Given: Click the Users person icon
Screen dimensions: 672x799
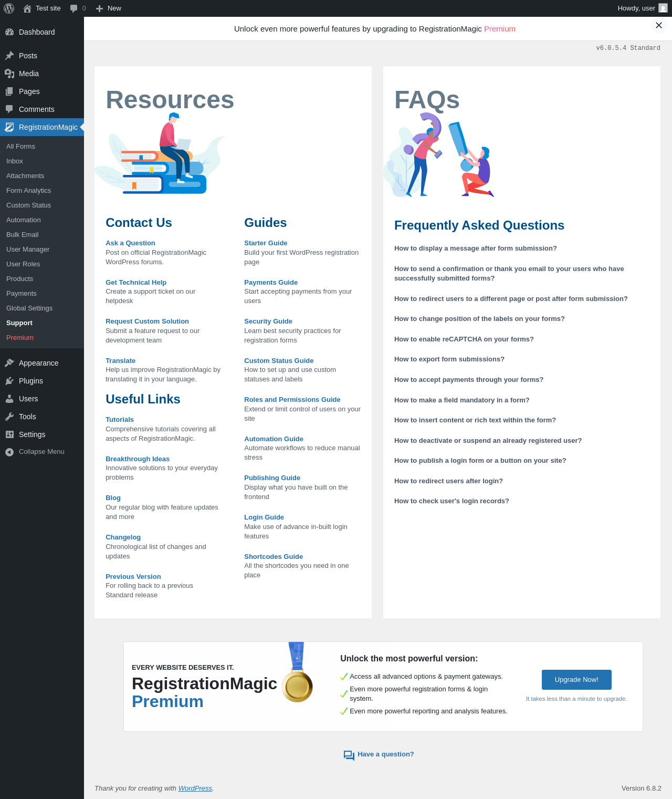Looking at the screenshot, I should coord(9,399).
